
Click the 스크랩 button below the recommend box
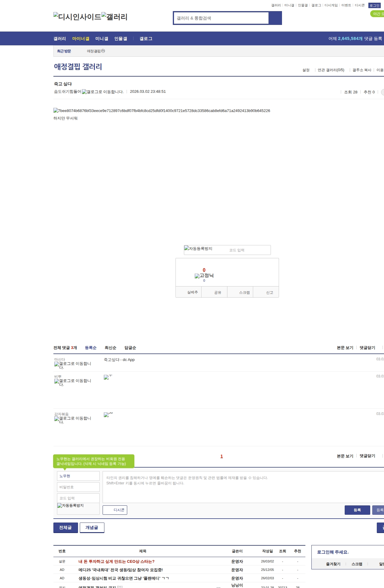[x=240, y=292]
